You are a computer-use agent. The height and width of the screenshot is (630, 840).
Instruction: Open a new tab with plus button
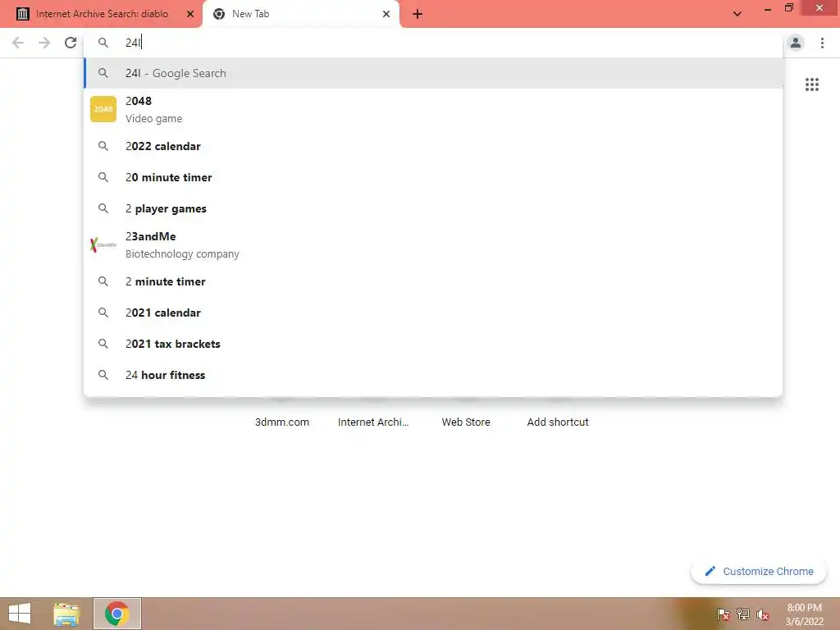[x=418, y=14]
